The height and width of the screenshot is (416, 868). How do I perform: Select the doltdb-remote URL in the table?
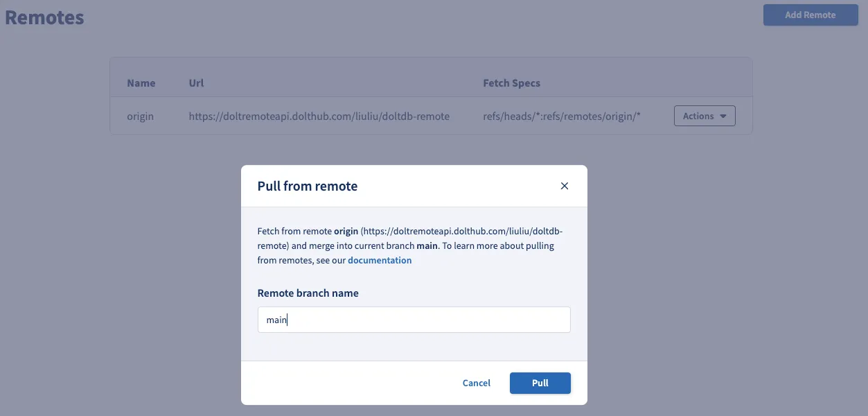(319, 116)
